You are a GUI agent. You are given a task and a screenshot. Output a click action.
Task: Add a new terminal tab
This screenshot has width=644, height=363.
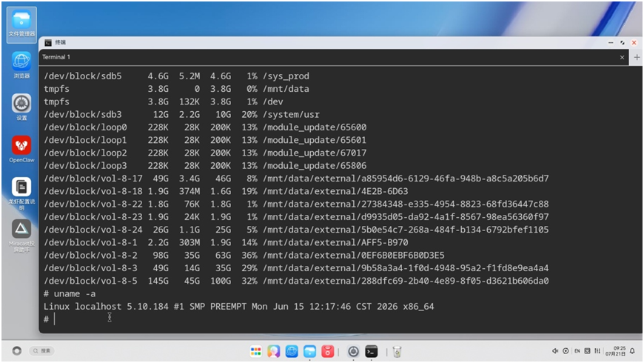tap(637, 57)
